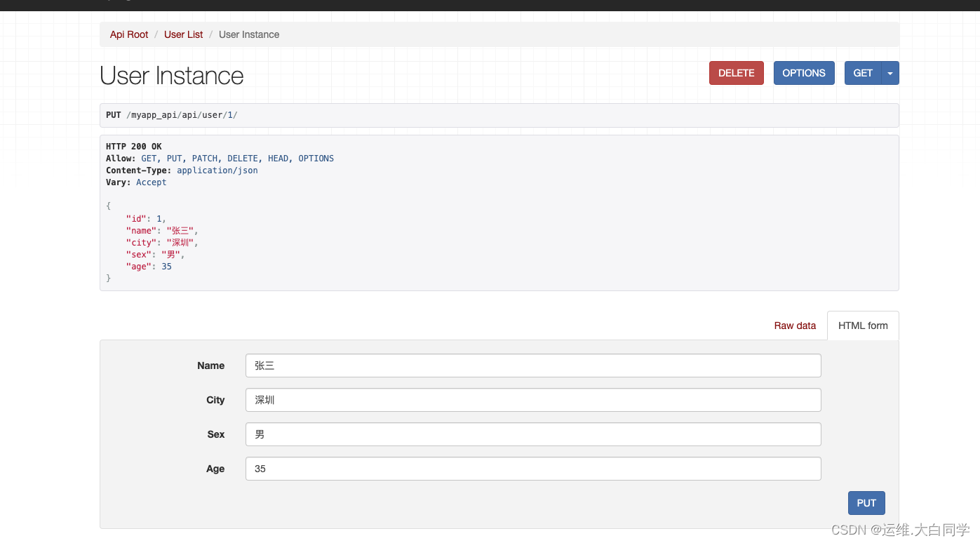980x543 pixels.
Task: Click the Vary: Accept header line
Action: click(136, 182)
